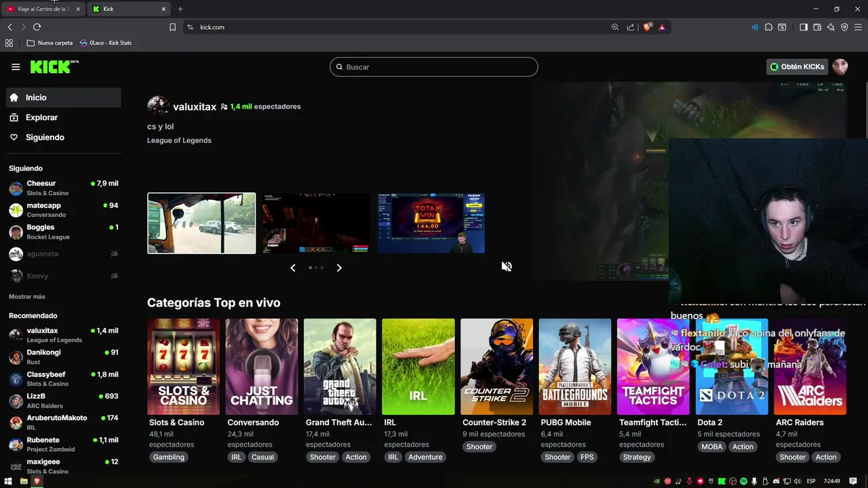This screenshot has height=488, width=868.
Task: Open the Nueva carpeta bookmark folder
Action: pos(50,43)
